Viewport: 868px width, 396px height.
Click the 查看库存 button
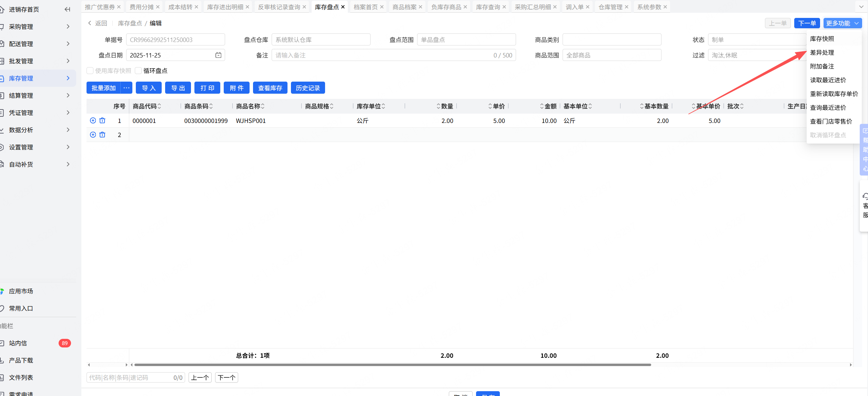[x=270, y=88]
